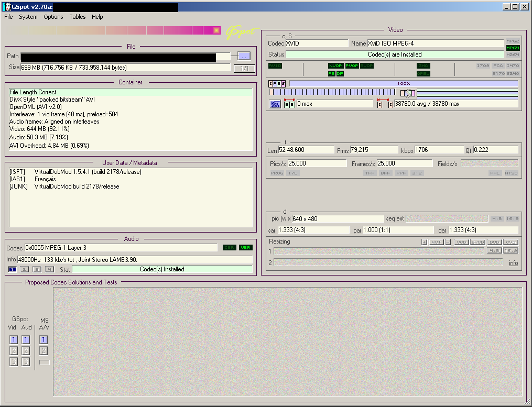Click the PB packed bitstream indicator
532x407 pixels.
pos(331,74)
